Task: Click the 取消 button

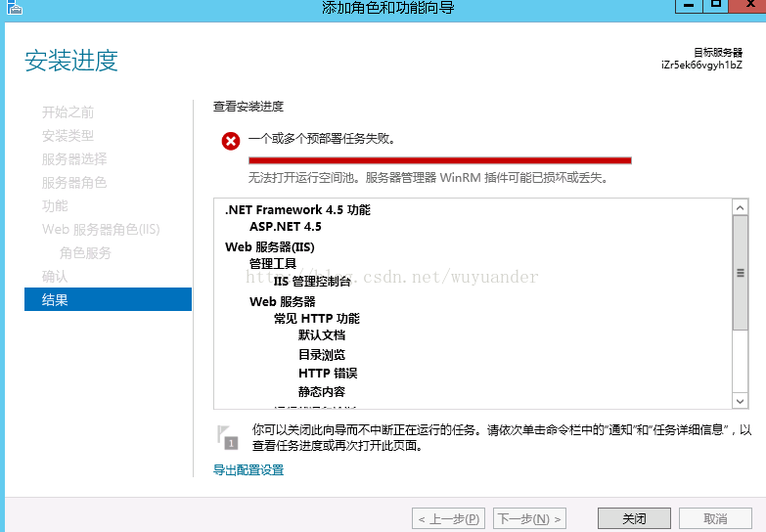Action: (x=715, y=518)
